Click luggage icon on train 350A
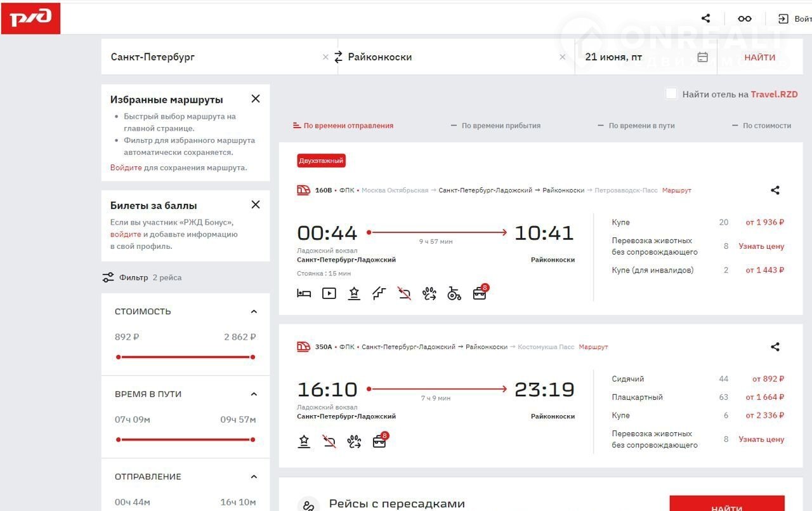 [379, 441]
